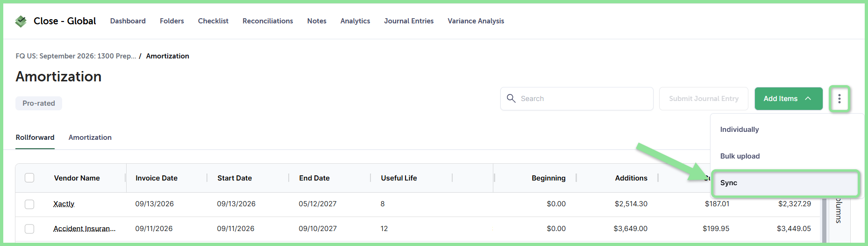Switch to the Amortization tab
868x246 pixels.
pos(90,137)
